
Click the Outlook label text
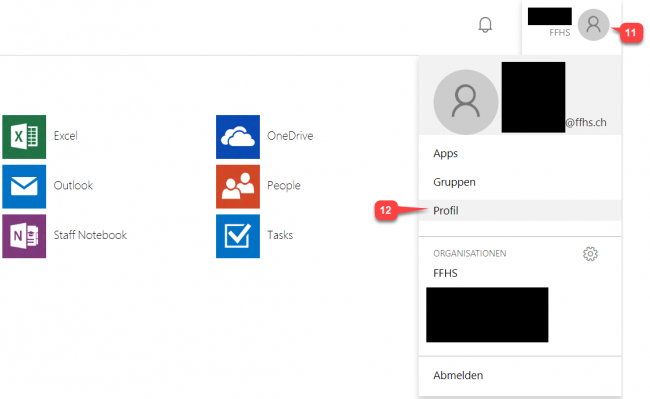tap(73, 185)
